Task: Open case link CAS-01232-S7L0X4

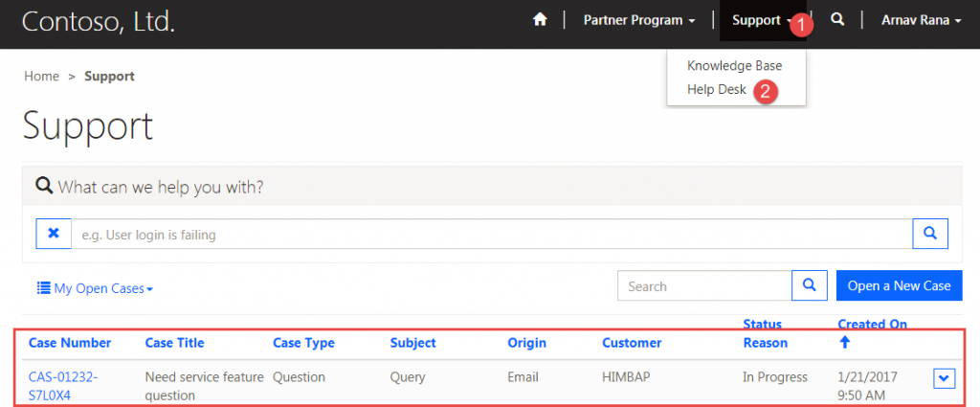Action: (63, 386)
